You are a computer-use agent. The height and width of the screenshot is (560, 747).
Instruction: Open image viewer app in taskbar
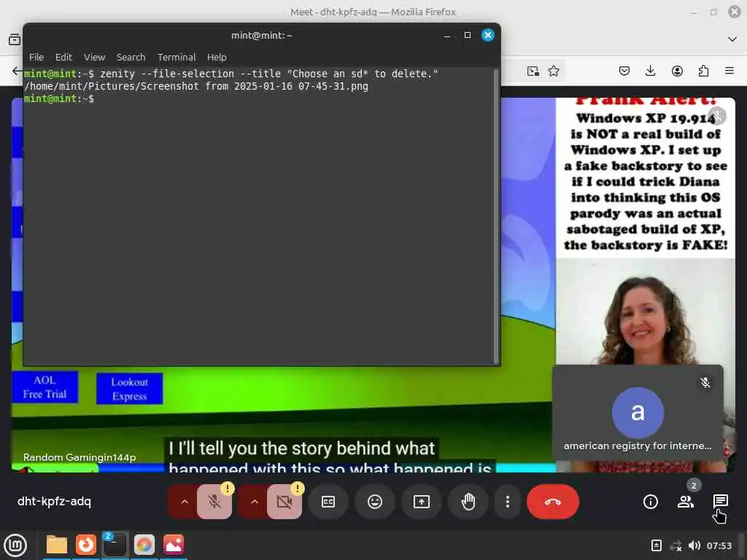pyautogui.click(x=174, y=545)
